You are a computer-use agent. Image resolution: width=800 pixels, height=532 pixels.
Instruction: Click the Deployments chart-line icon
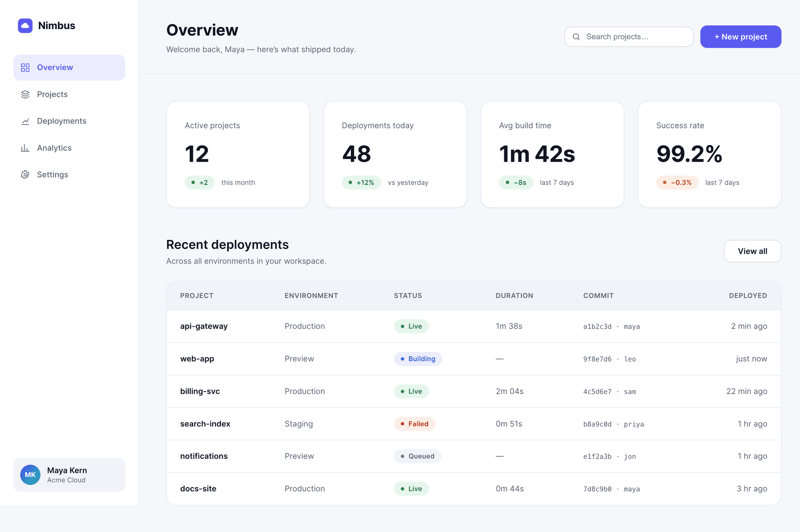[x=25, y=121]
